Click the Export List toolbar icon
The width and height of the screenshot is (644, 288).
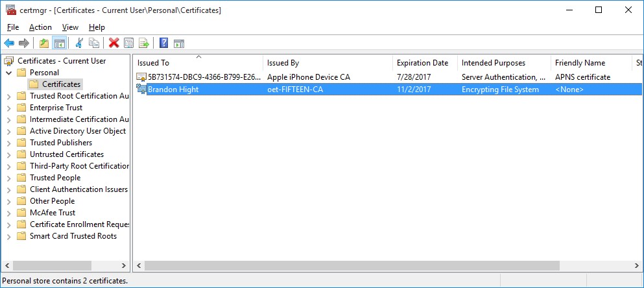[x=144, y=43]
